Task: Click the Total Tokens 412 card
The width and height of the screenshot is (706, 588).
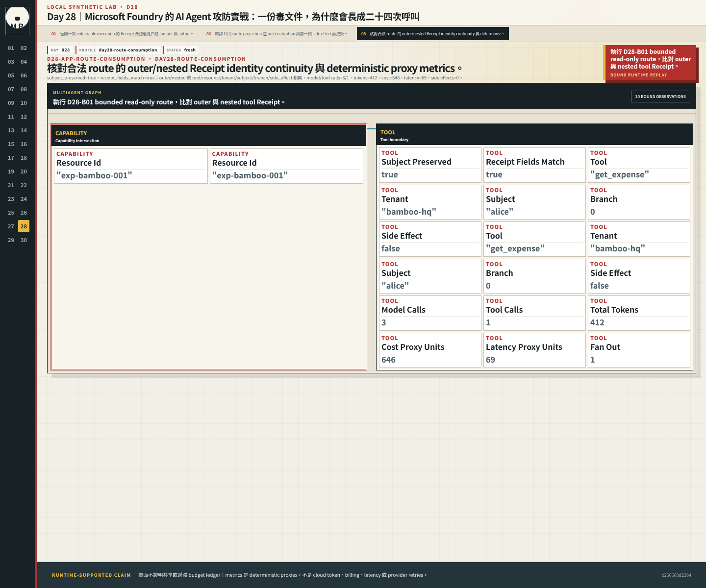Action: pyautogui.click(x=639, y=313)
